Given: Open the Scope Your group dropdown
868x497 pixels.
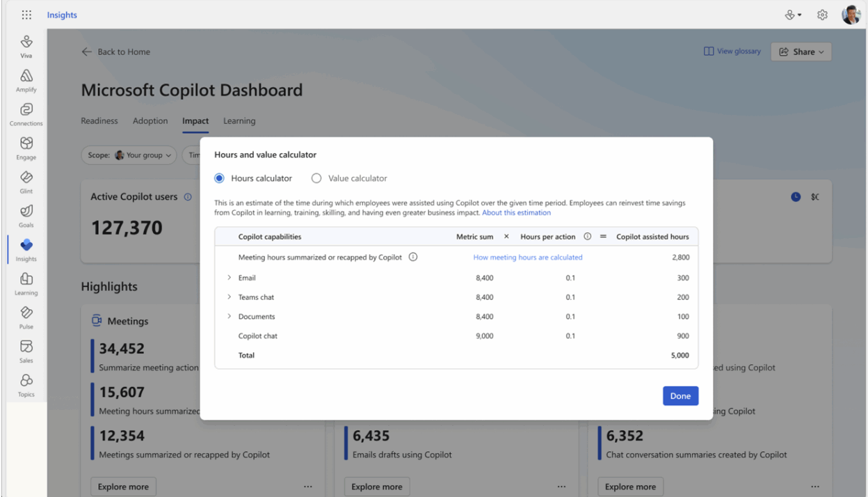Looking at the screenshot, I should 129,155.
